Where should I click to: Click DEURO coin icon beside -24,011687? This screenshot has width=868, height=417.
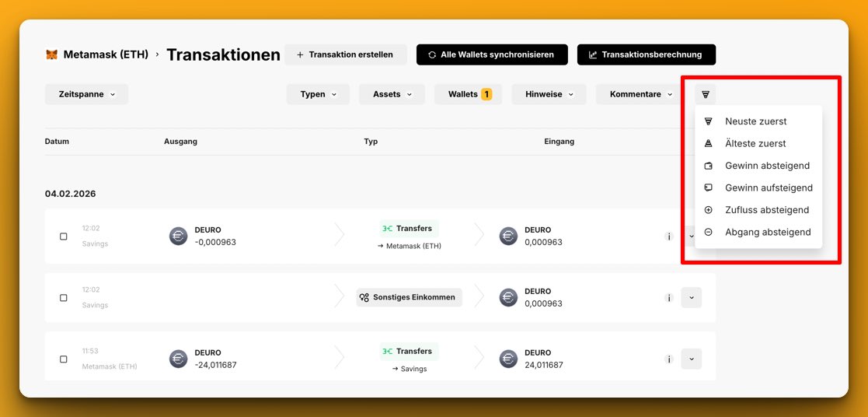pos(178,359)
